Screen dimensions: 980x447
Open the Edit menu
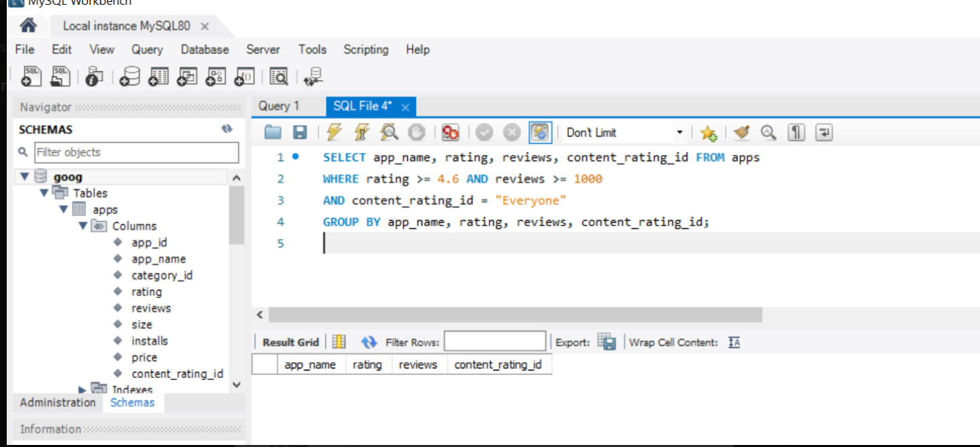[62, 49]
